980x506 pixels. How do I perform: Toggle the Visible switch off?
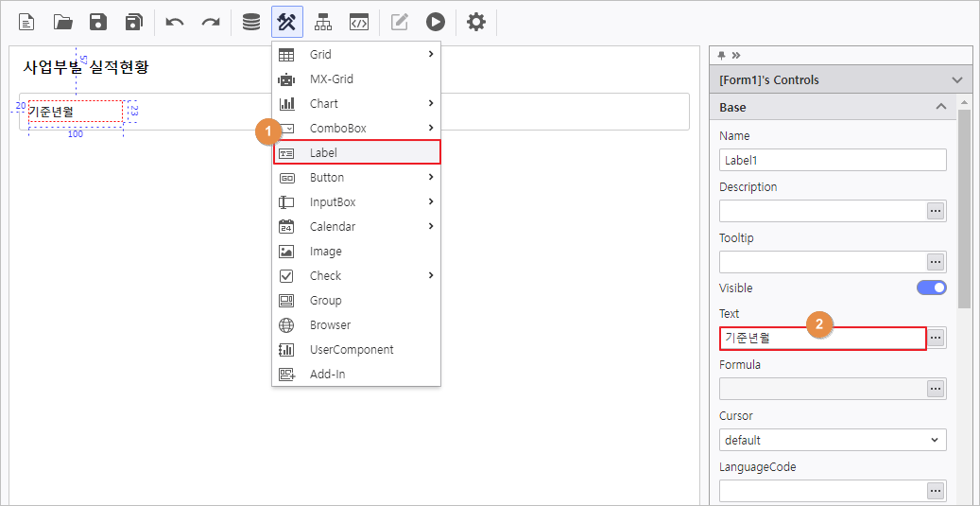(931, 288)
